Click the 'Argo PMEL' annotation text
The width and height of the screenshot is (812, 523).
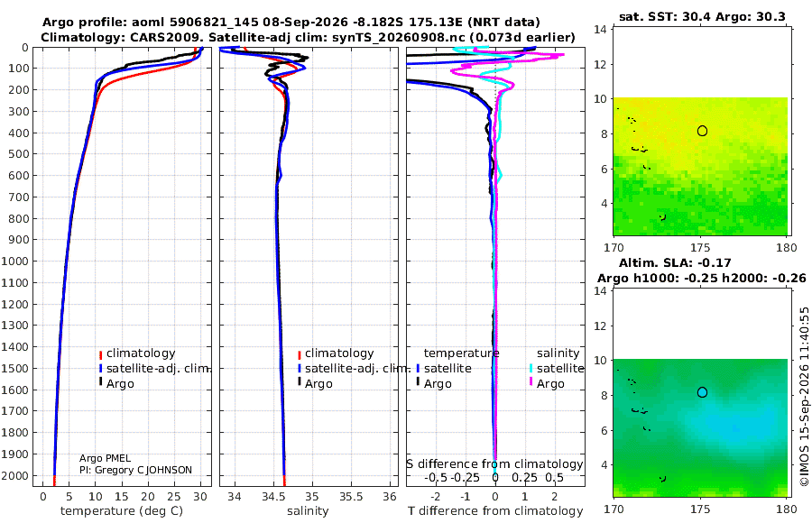tap(106, 458)
